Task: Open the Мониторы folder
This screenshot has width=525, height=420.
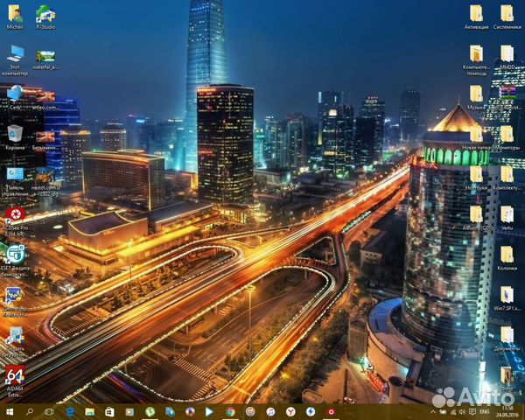Action: point(507,137)
